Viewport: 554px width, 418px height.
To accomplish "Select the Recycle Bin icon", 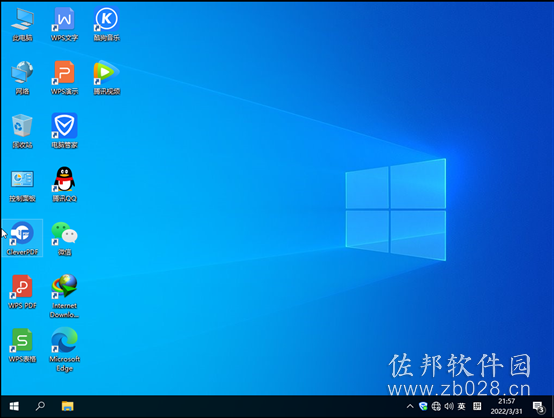I will coord(22,131).
